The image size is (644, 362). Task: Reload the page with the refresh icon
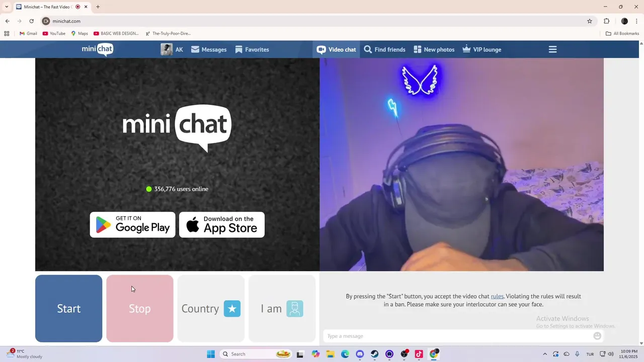(31, 21)
